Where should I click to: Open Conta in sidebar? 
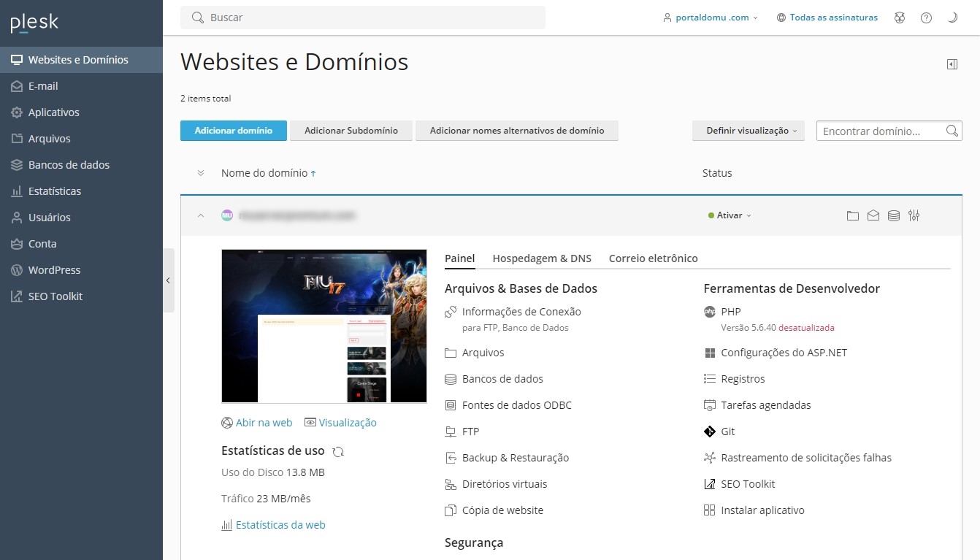(x=81, y=244)
